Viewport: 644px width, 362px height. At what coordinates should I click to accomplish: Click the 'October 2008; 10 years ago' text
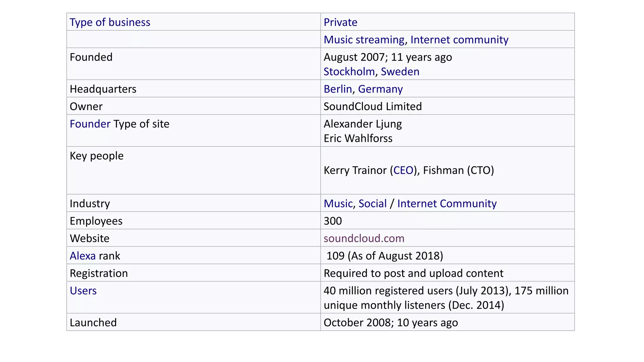[x=390, y=323]
